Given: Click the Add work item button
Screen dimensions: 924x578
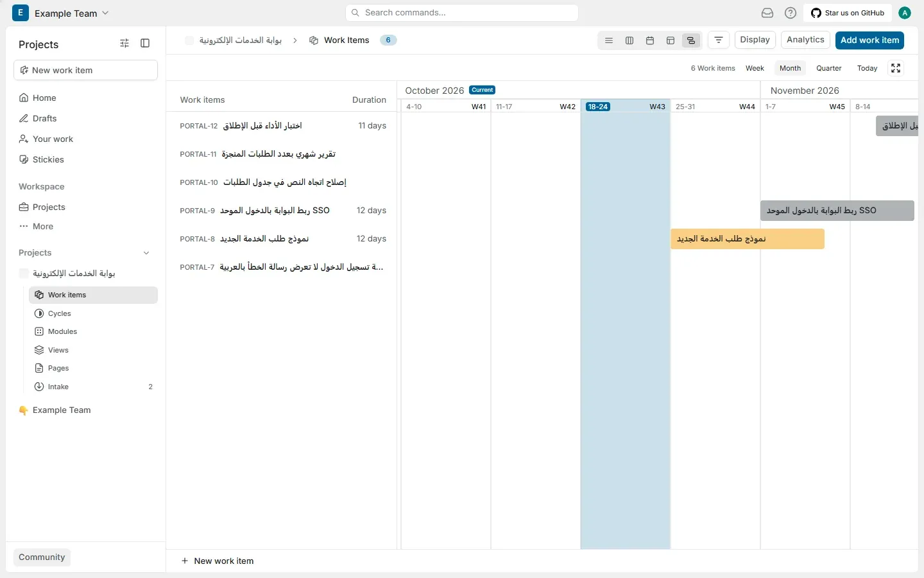Looking at the screenshot, I should click(869, 40).
